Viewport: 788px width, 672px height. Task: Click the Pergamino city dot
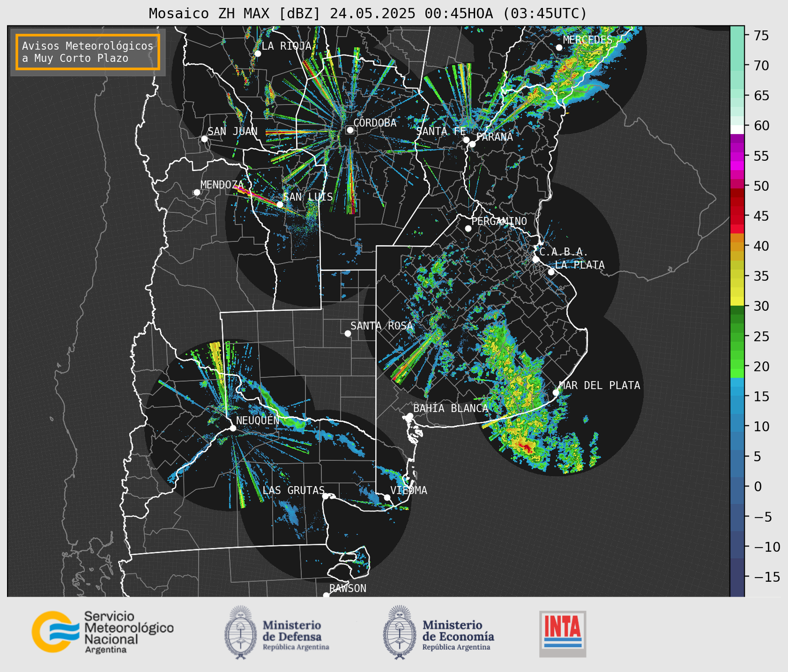click(468, 229)
